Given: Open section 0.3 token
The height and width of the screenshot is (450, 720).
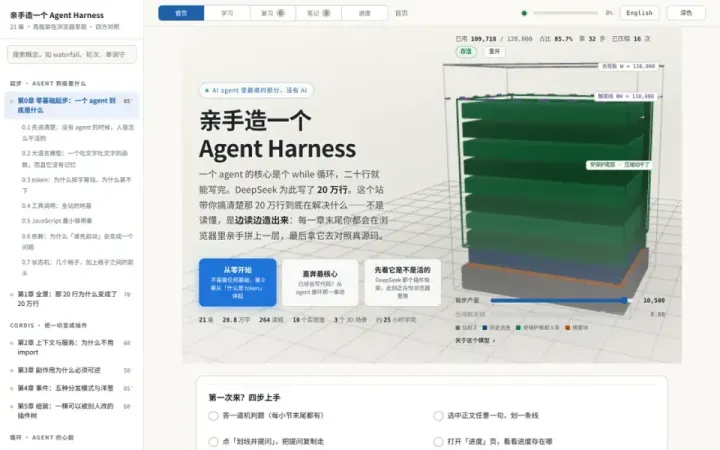Looking at the screenshot, I should pyautogui.click(x=76, y=185).
